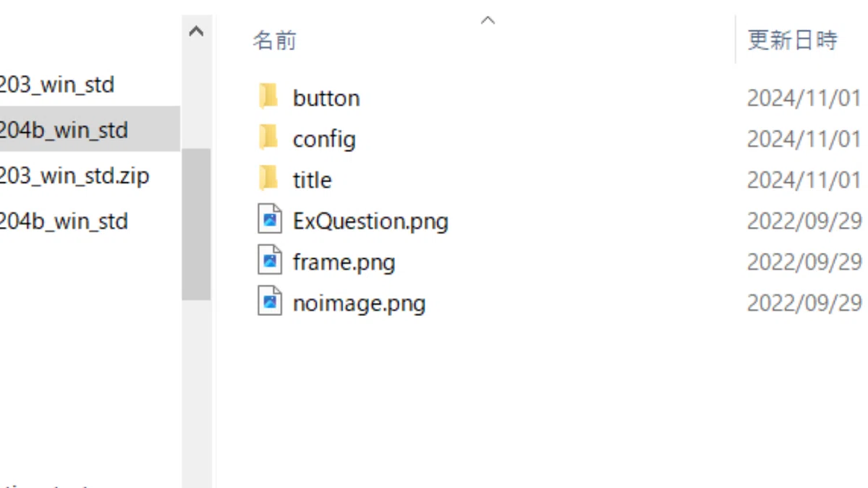Select the bottom 204b_win_std sidebar entry
The image size is (868, 488).
click(64, 221)
